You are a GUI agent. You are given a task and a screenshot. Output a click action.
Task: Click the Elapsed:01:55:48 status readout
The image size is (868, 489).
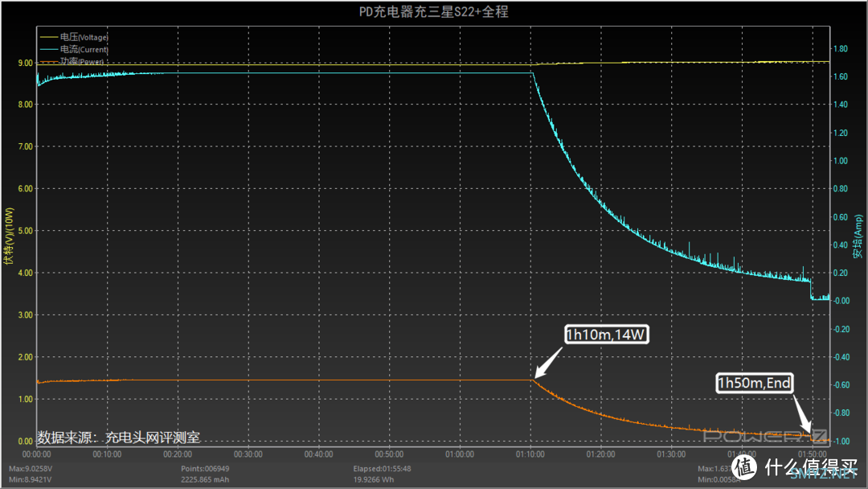coord(382,469)
